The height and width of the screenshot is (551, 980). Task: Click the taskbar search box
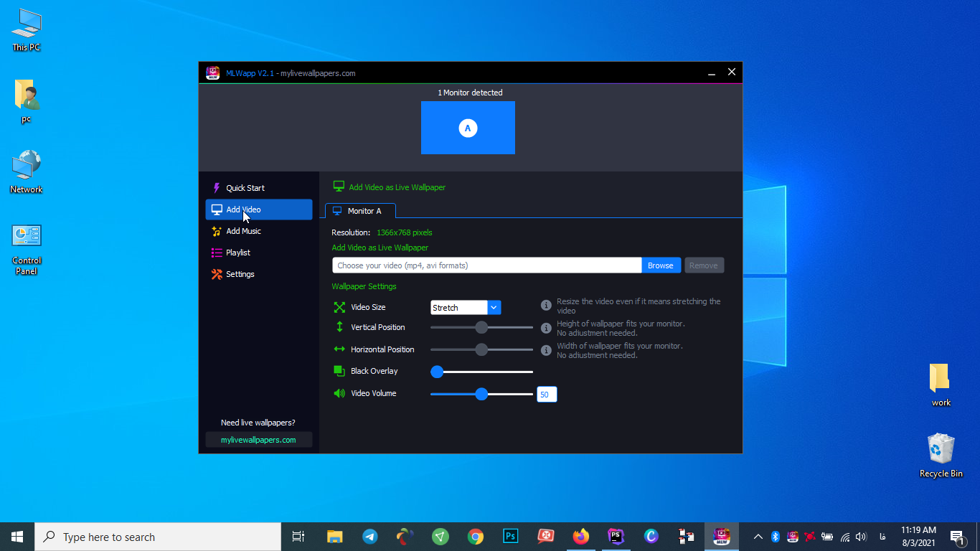[x=158, y=537]
